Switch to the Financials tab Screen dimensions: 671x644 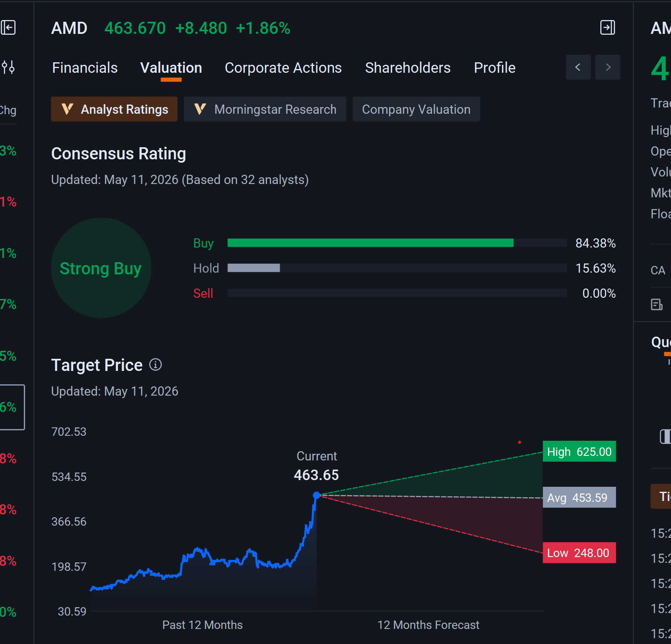85,68
